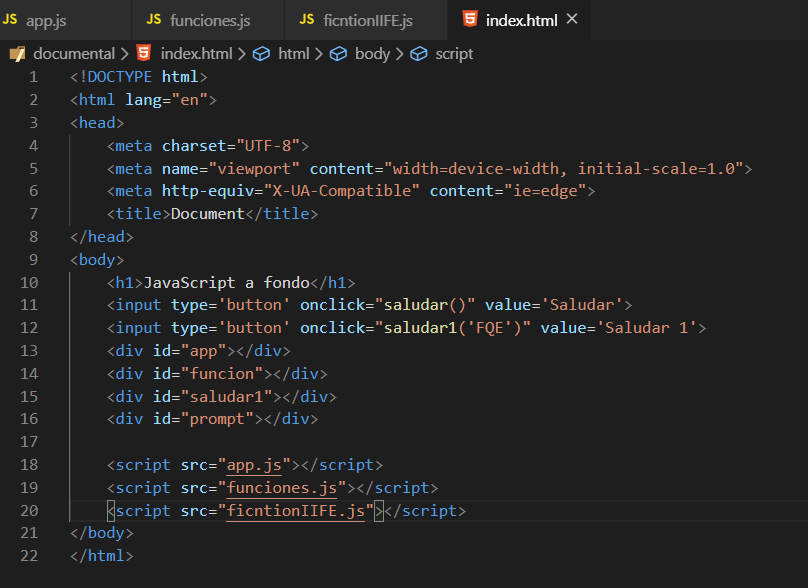Click the closing </script> tag on line 20

pos(425,511)
